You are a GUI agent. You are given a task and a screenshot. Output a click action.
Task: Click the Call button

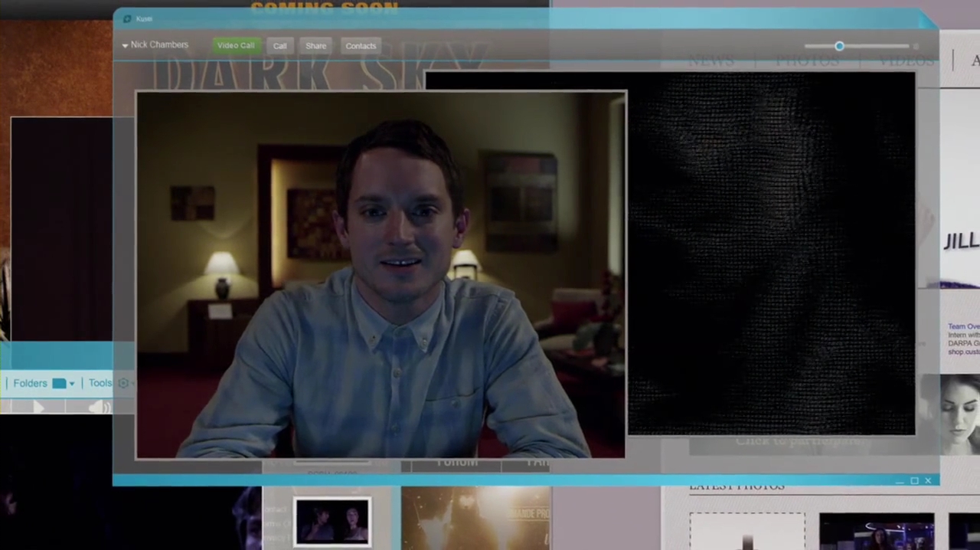280,46
